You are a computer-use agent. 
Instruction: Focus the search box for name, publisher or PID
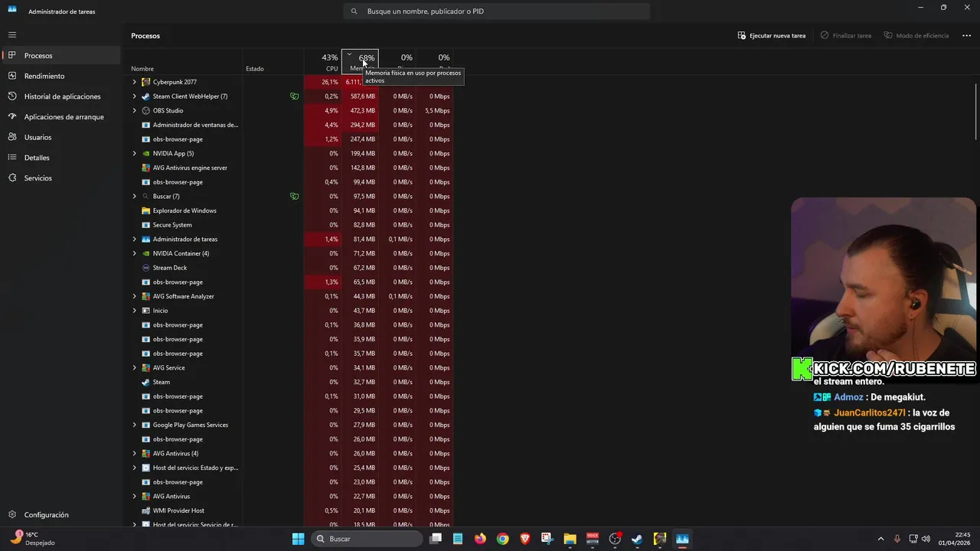click(x=496, y=11)
